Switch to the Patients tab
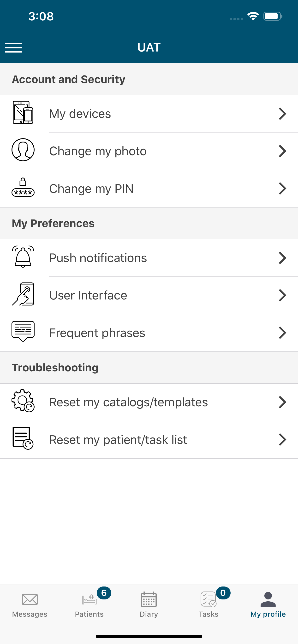 [x=89, y=605]
